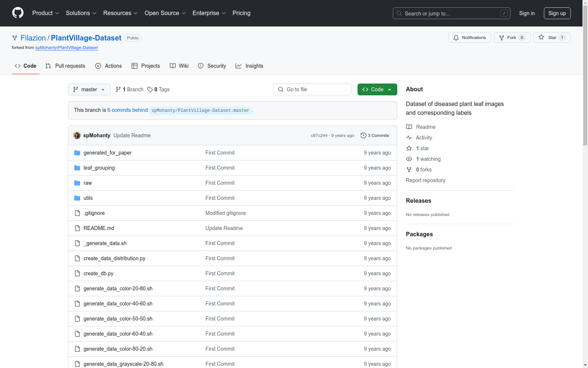The image size is (588, 368).
Task: Open the Insights tab
Action: (250, 66)
